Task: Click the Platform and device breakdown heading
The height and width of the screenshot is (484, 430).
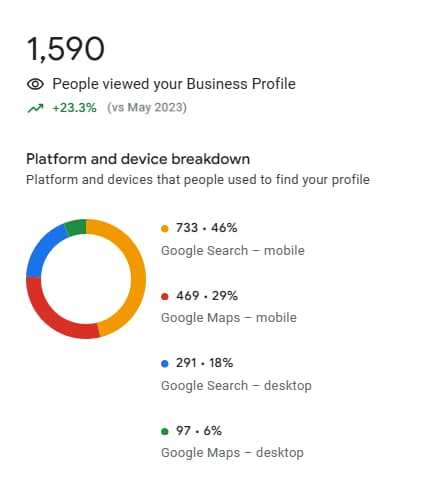Action: tap(138, 159)
